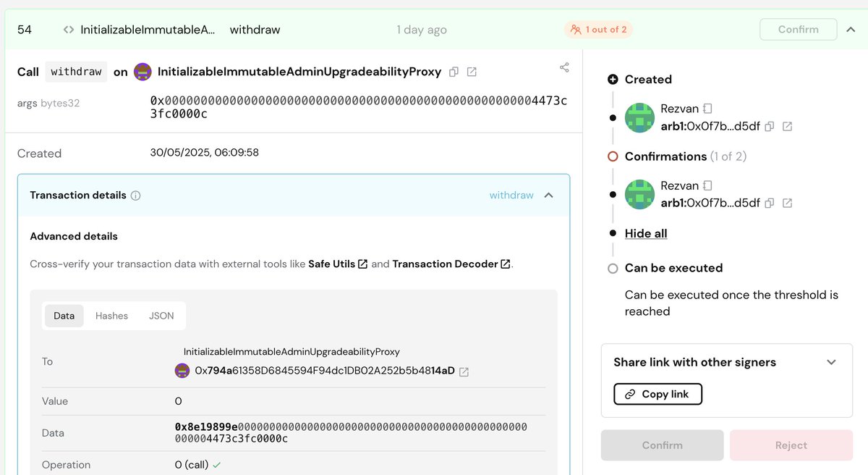Click the Can be executed step heading
Image resolution: width=868 pixels, height=475 pixels.
click(x=673, y=268)
